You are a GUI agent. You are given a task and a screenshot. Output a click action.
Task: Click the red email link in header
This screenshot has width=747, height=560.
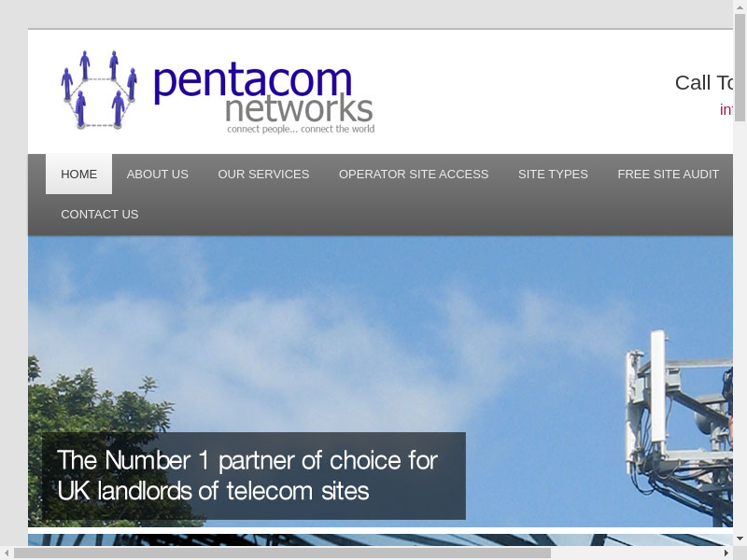click(726, 109)
